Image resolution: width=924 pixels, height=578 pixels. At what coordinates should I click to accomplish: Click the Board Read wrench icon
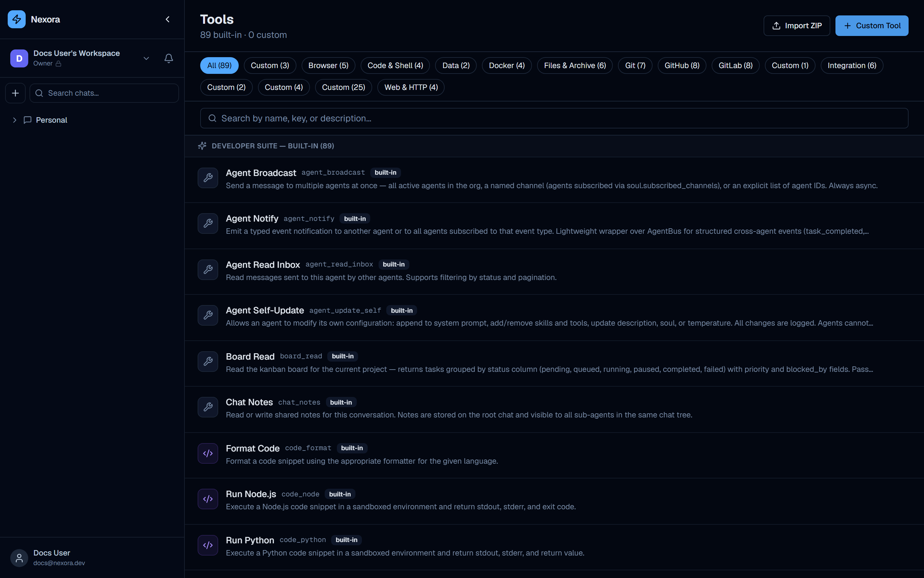(208, 361)
